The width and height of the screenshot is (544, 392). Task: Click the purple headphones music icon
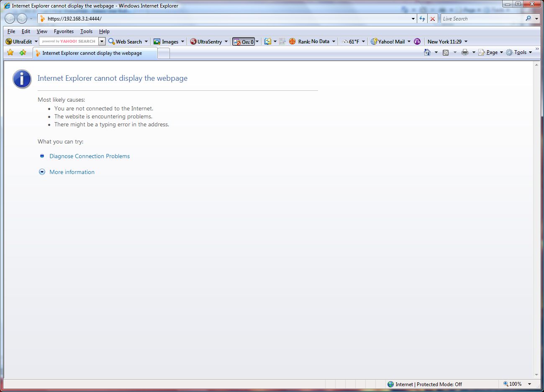(417, 41)
